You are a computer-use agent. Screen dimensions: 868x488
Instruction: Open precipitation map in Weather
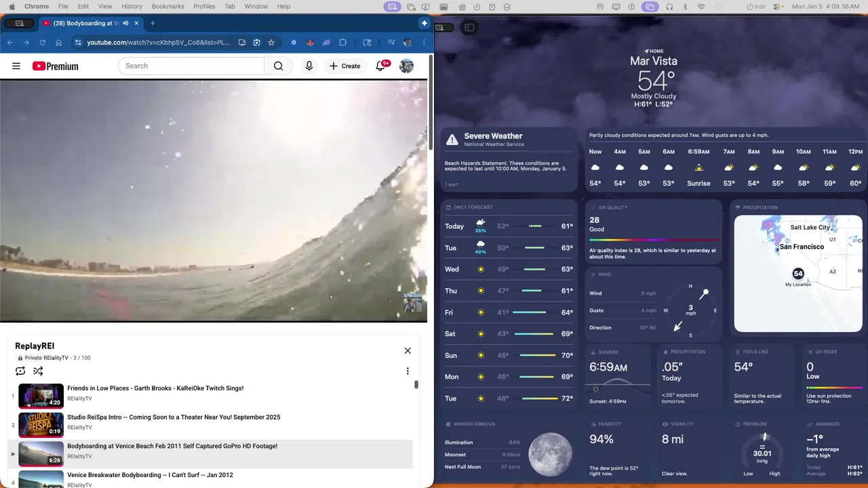tap(798, 274)
